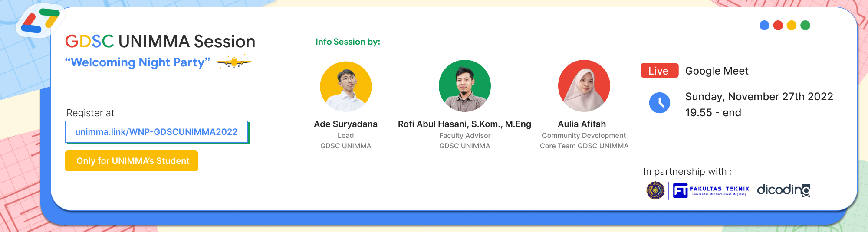Screen dimensions: 868x232
Task: Select Ade Suryadana's profile photo
Action: (345, 86)
